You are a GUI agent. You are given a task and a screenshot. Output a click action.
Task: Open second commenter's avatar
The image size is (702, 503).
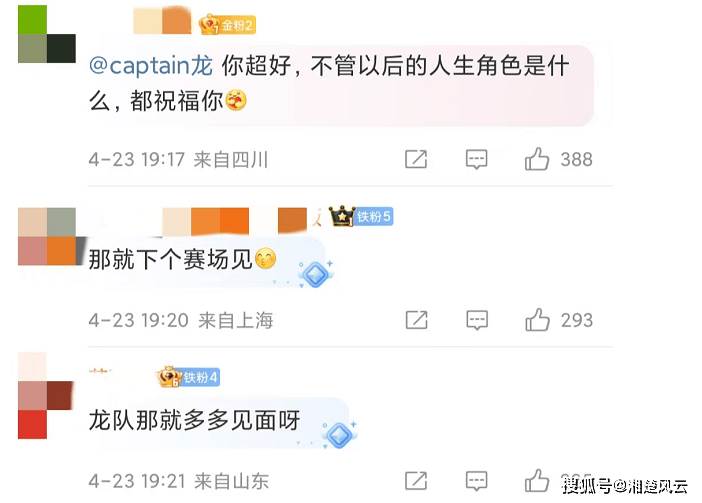click(47, 236)
